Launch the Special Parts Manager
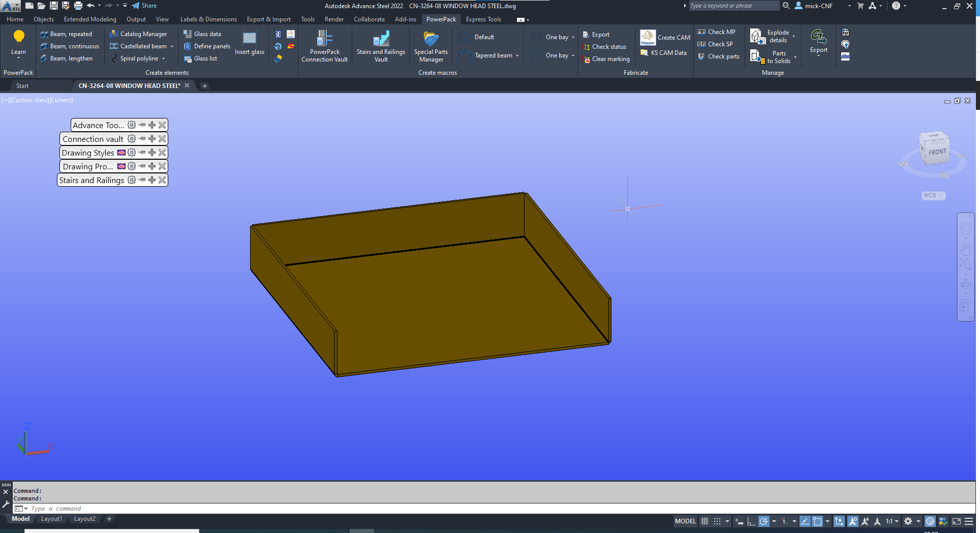Screen dimensions: 980x533 tap(431, 46)
